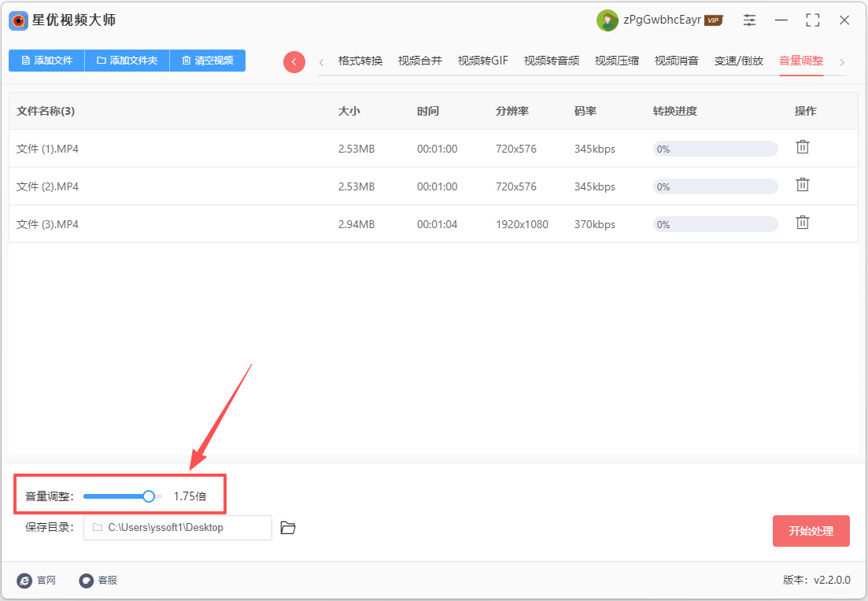This screenshot has height=601, width=868.
Task: Click the fullscreen window icon
Action: click(813, 20)
